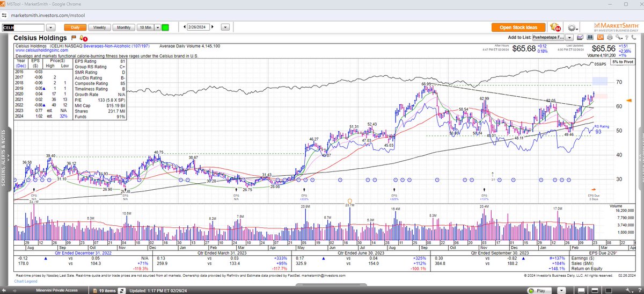This screenshot has height=294, width=644.
Task: Select the Daily chart period
Action: click(74, 27)
